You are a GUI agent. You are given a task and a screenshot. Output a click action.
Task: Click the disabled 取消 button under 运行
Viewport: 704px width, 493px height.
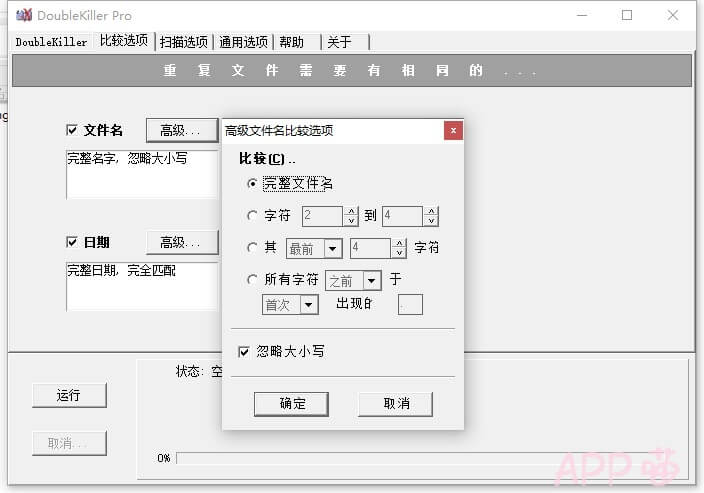click(69, 444)
